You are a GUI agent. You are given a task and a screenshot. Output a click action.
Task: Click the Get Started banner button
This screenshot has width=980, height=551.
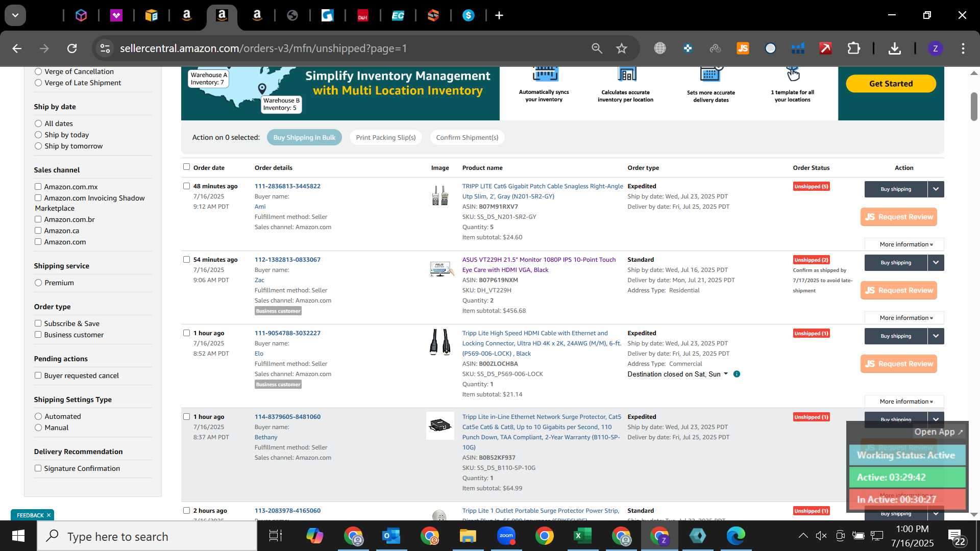891,84
